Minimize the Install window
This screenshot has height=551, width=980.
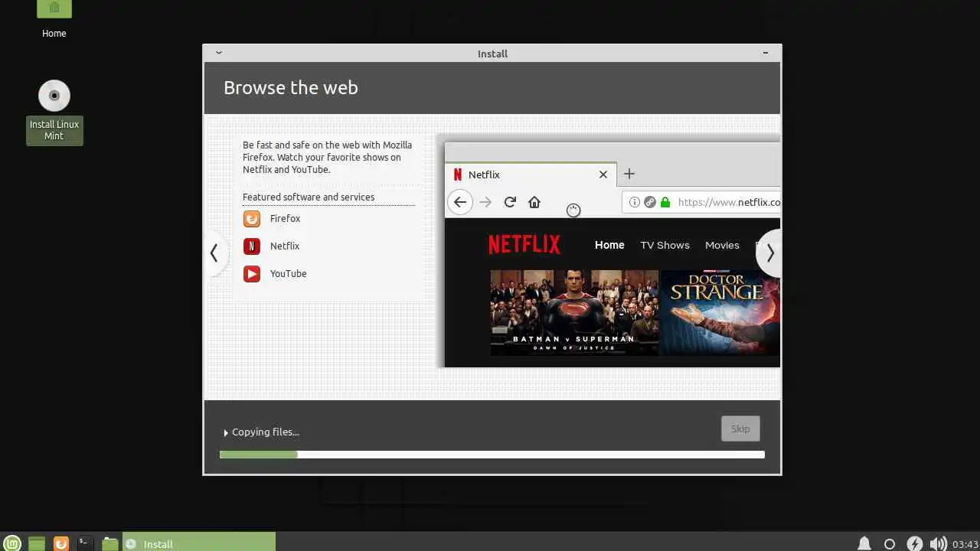(766, 53)
